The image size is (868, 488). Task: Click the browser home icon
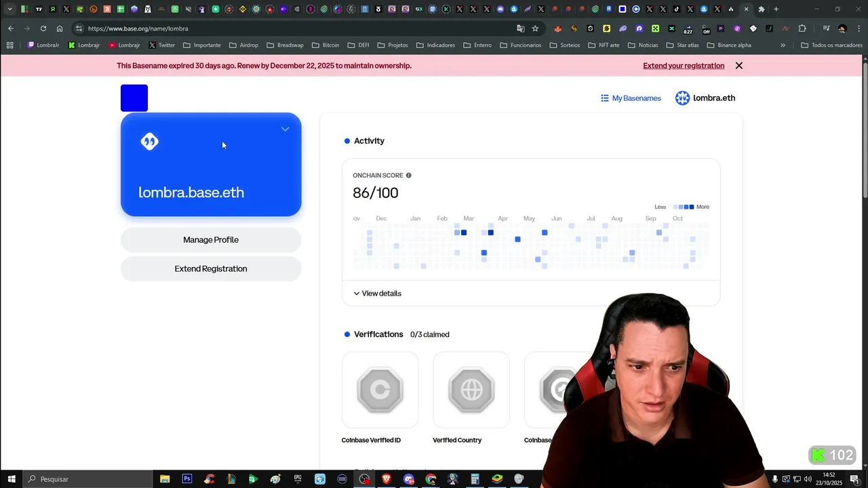[60, 28]
